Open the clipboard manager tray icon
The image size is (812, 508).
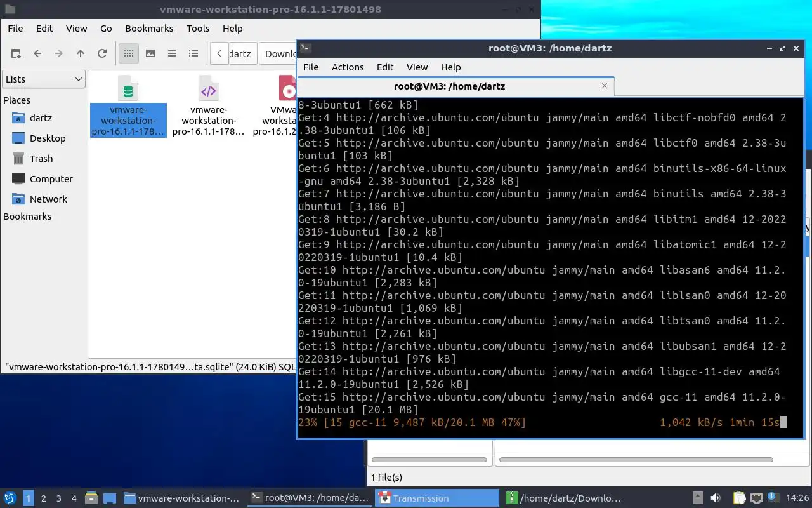(739, 498)
